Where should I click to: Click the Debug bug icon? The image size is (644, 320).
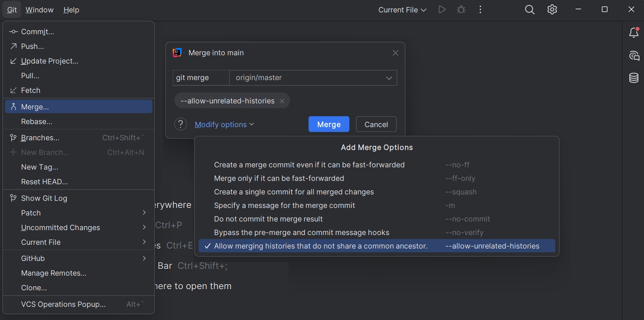click(x=461, y=10)
